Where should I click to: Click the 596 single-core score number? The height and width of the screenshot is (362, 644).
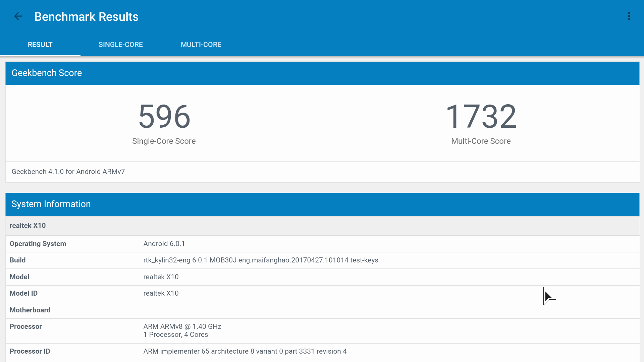coord(164,116)
